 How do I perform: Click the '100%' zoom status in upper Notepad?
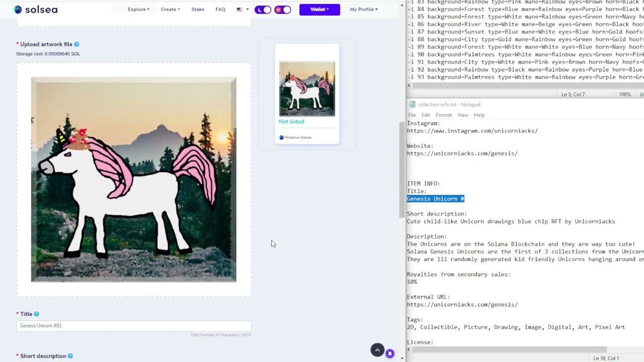tap(625, 95)
